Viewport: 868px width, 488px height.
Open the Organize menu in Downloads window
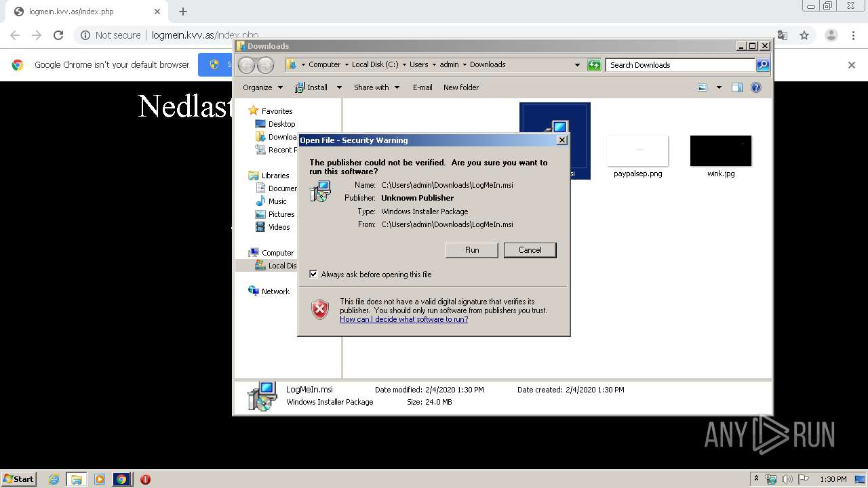(262, 87)
